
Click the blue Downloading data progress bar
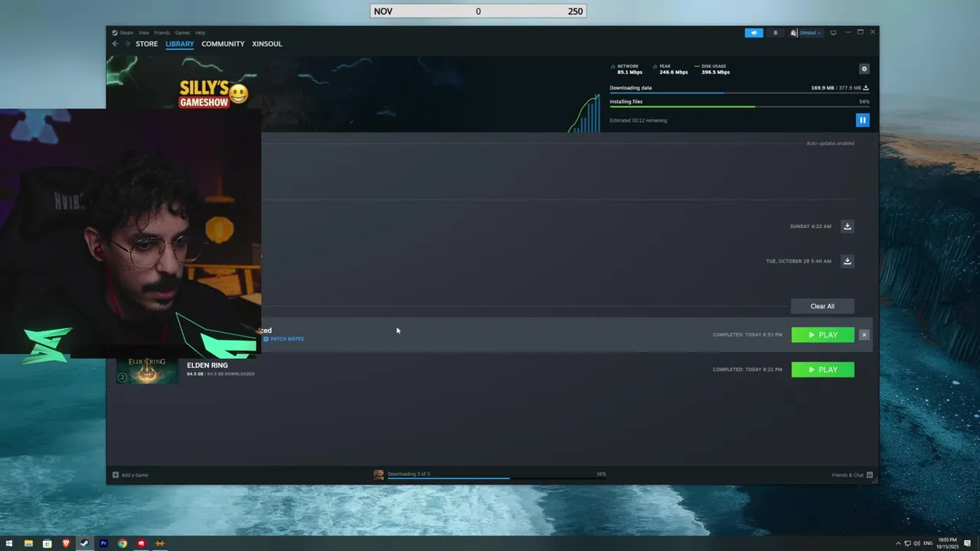point(740,93)
